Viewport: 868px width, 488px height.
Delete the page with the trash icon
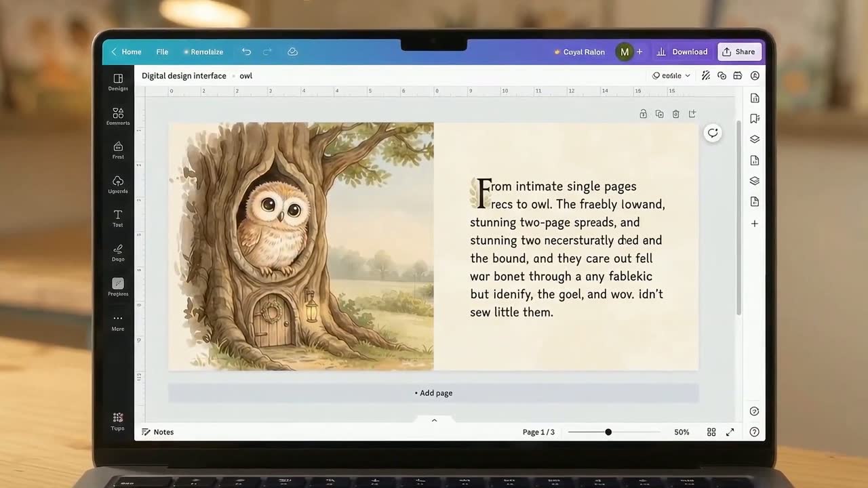pyautogui.click(x=675, y=114)
